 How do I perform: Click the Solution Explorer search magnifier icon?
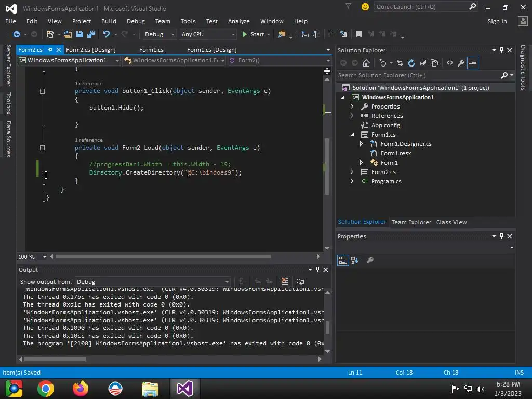pos(504,75)
